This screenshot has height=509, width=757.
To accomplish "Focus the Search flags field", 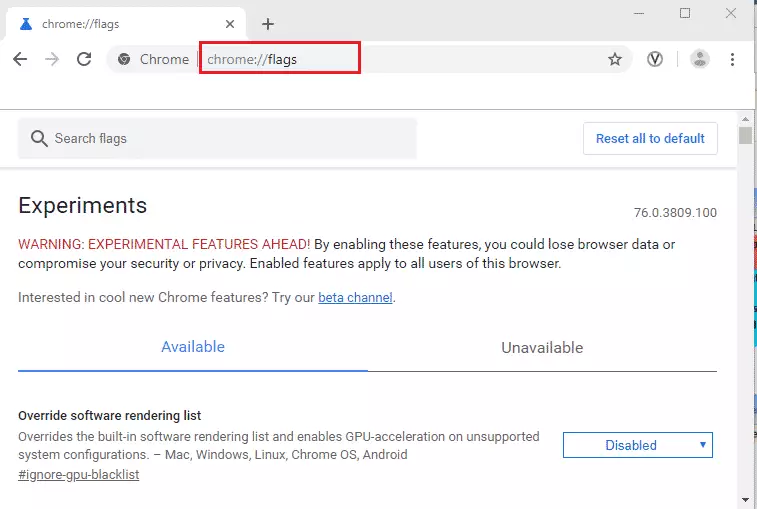I will (217, 139).
